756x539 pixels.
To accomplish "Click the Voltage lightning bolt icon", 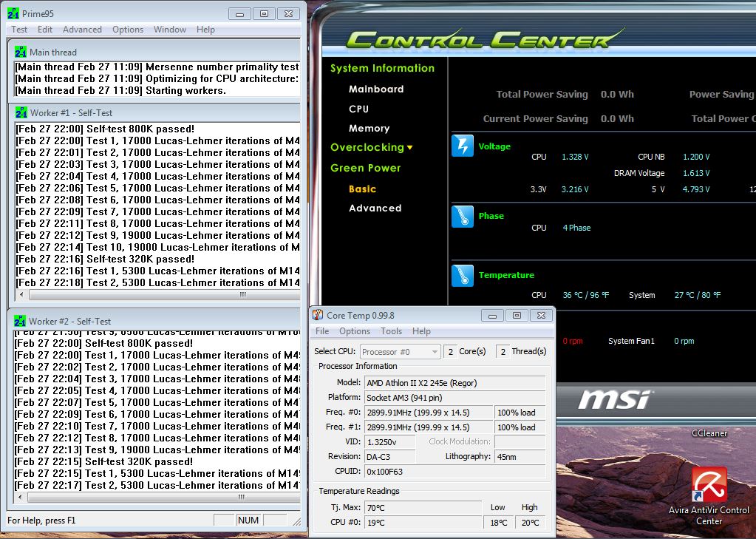I will [x=463, y=146].
